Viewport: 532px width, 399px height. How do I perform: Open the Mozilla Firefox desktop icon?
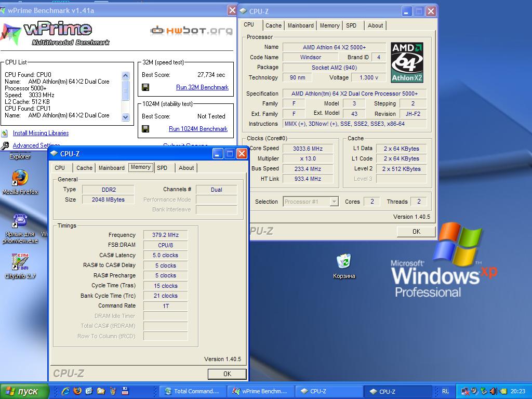(20, 178)
